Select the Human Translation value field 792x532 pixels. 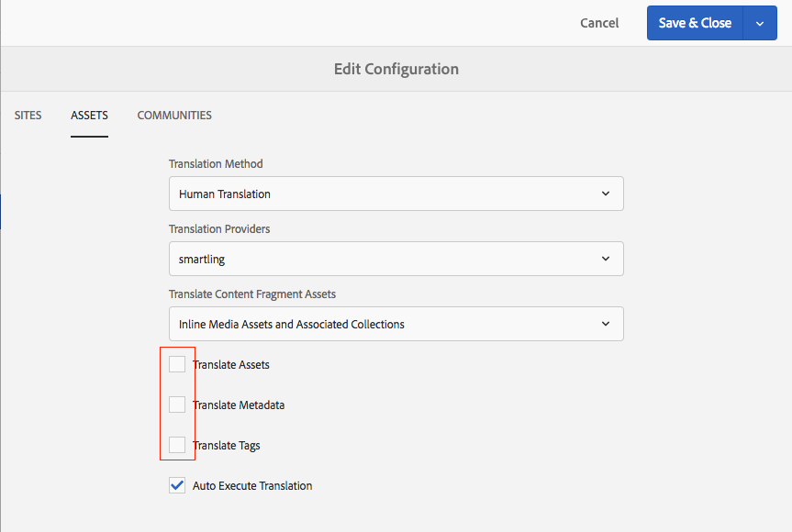point(367,194)
